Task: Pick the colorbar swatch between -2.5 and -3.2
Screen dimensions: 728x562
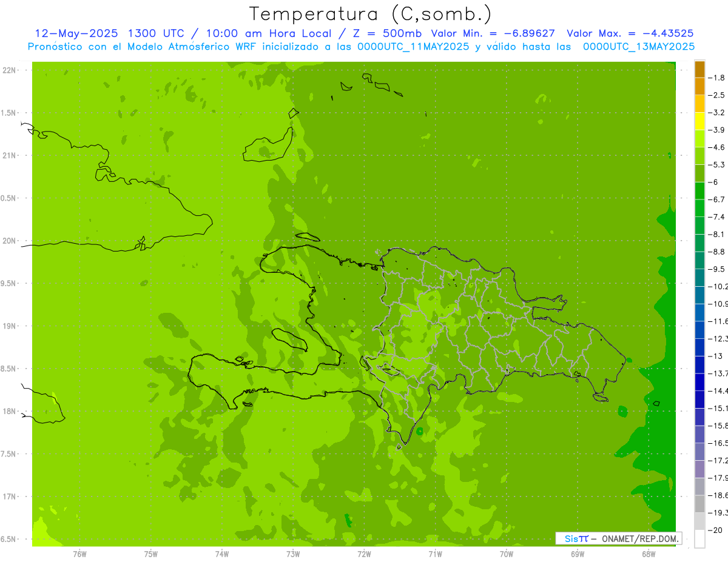Action: 699,104
